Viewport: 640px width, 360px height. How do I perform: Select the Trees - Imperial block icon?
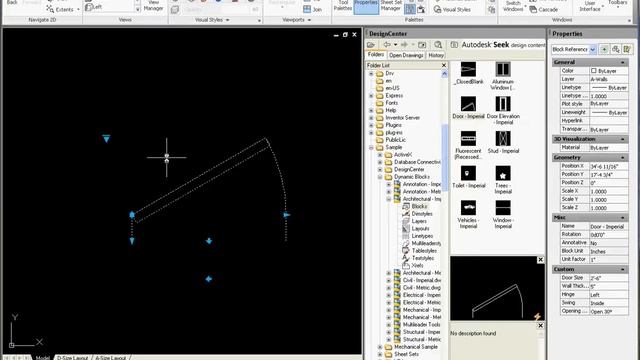[503, 173]
